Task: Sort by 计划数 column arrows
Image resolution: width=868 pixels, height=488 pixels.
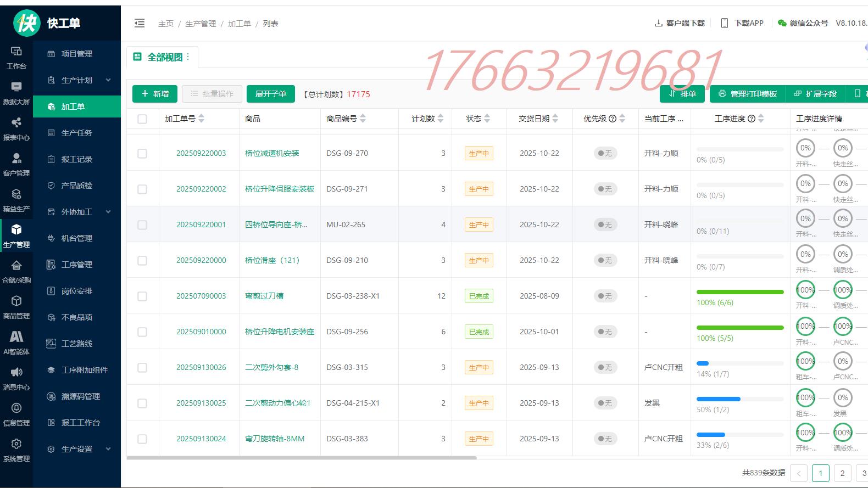Action: point(441,119)
